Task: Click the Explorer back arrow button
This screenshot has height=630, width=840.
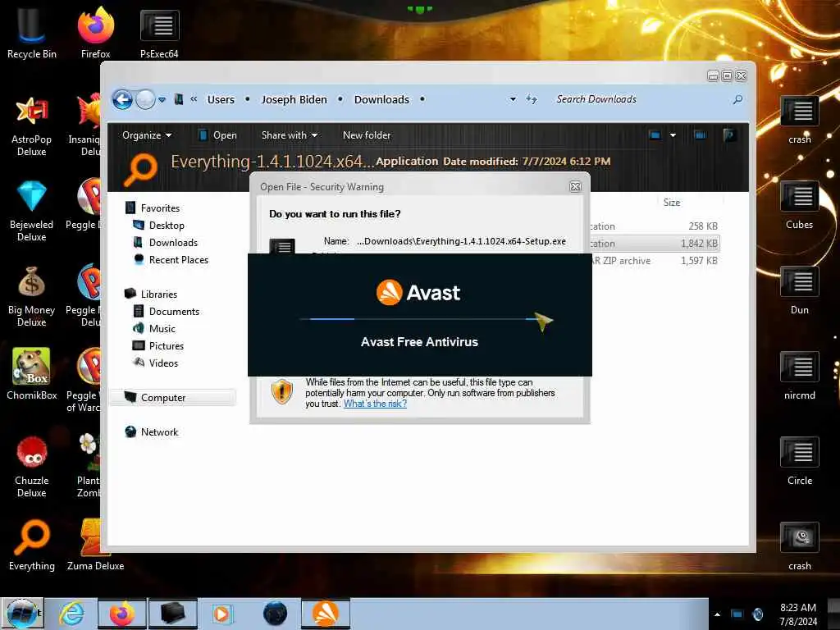Action: (122, 99)
